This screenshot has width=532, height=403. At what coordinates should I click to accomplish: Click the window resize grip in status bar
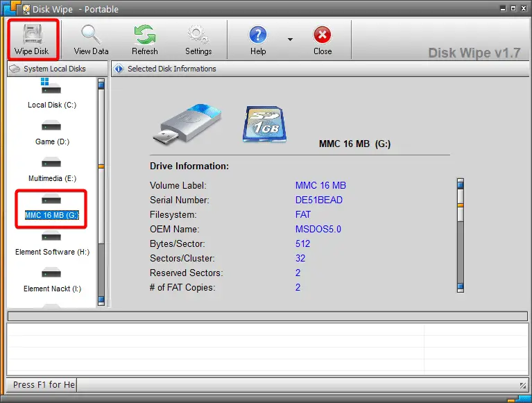coord(523,386)
